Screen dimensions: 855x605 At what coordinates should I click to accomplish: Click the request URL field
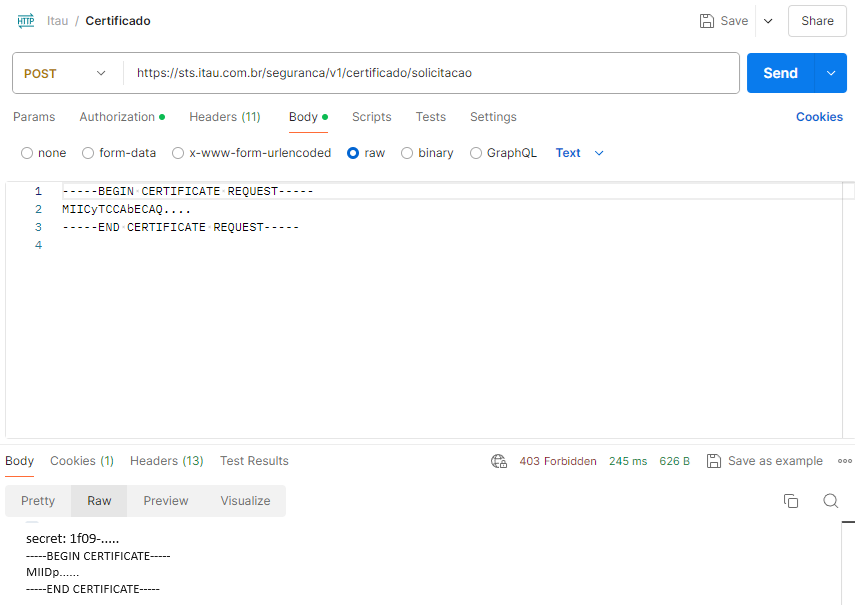point(431,73)
